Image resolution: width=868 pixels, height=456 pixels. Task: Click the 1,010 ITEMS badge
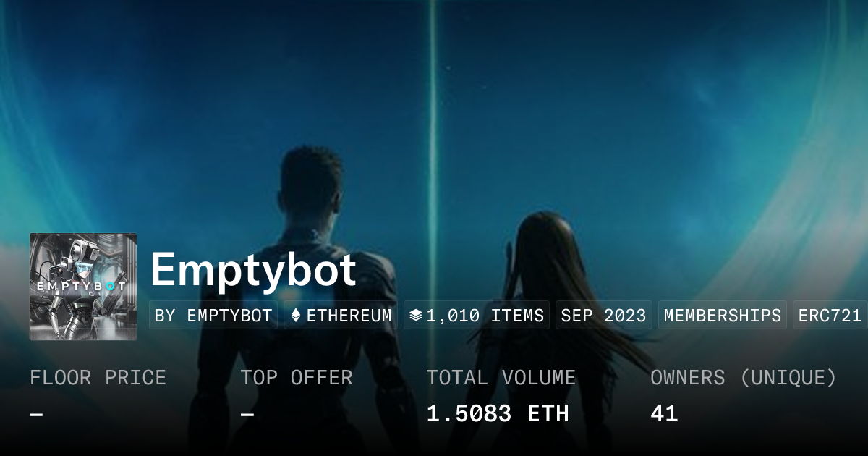[x=476, y=316]
